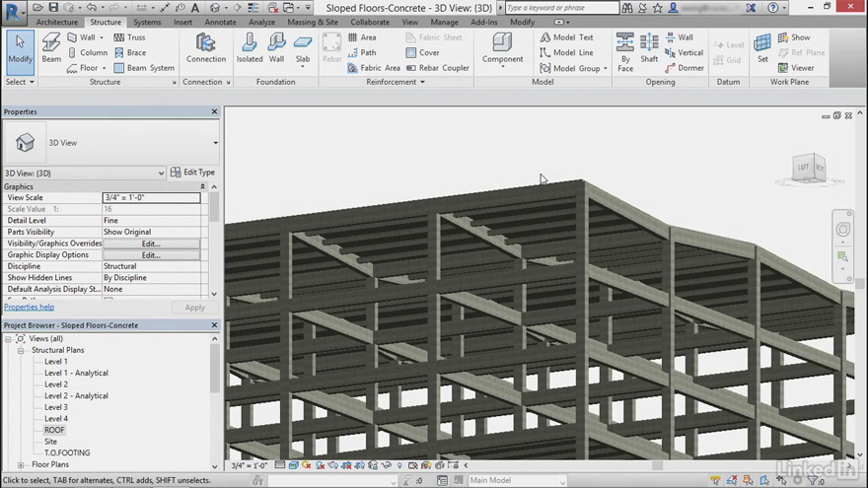Select the Beam tool
This screenshot has width=868, height=488.
click(x=51, y=47)
